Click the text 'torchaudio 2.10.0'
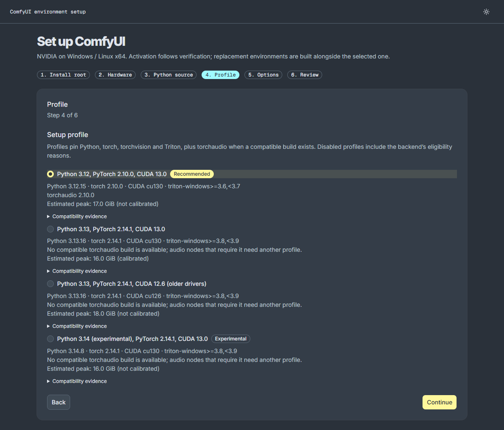 click(71, 195)
